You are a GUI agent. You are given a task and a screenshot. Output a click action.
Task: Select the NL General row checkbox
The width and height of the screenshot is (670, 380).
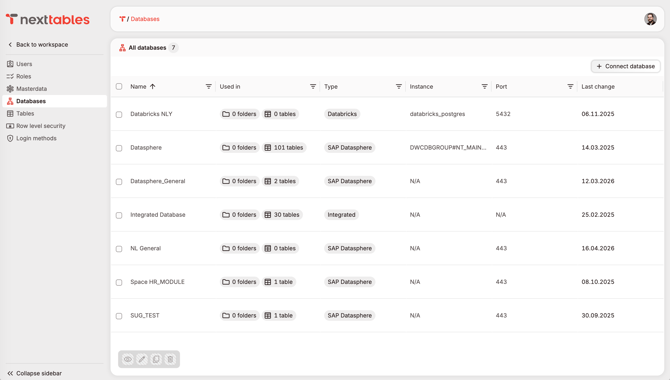point(119,249)
